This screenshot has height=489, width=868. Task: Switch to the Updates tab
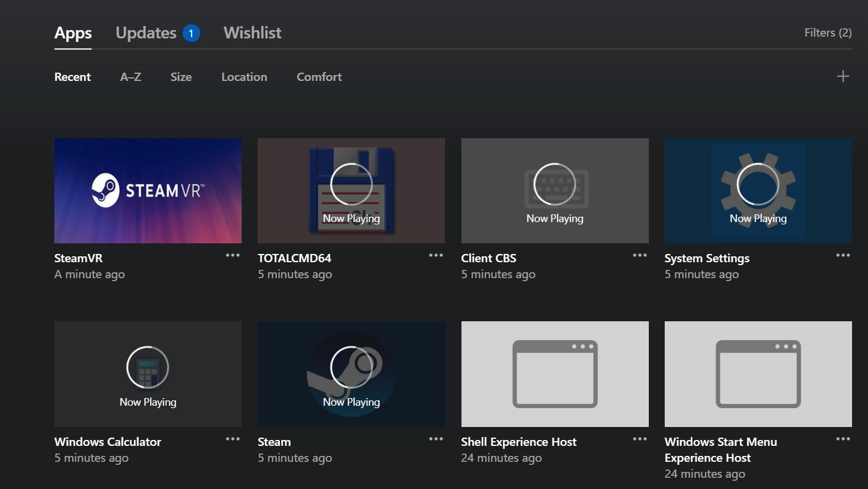[146, 33]
